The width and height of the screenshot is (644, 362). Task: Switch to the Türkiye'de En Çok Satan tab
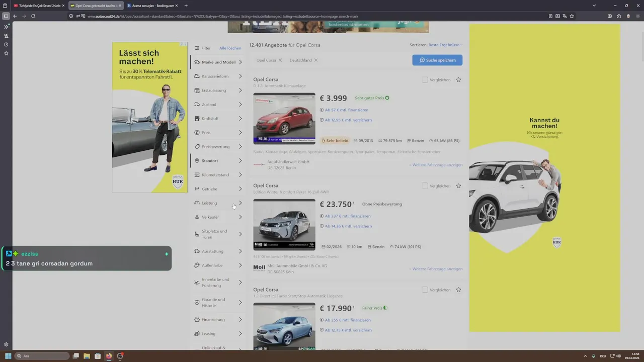[39, 6]
